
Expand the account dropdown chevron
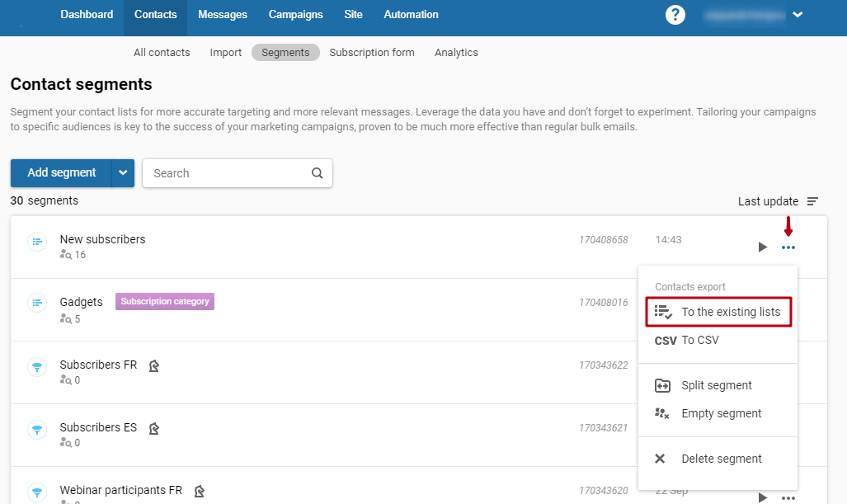pyautogui.click(x=798, y=15)
